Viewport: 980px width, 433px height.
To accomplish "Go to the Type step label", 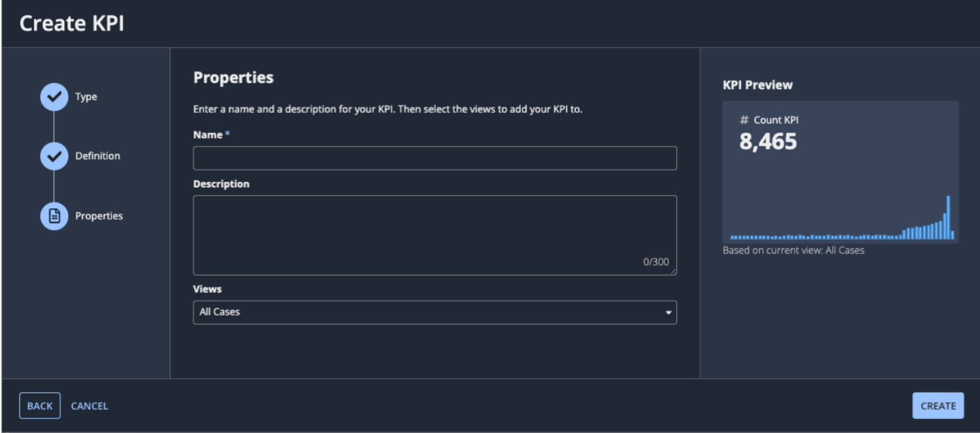I will [x=86, y=97].
